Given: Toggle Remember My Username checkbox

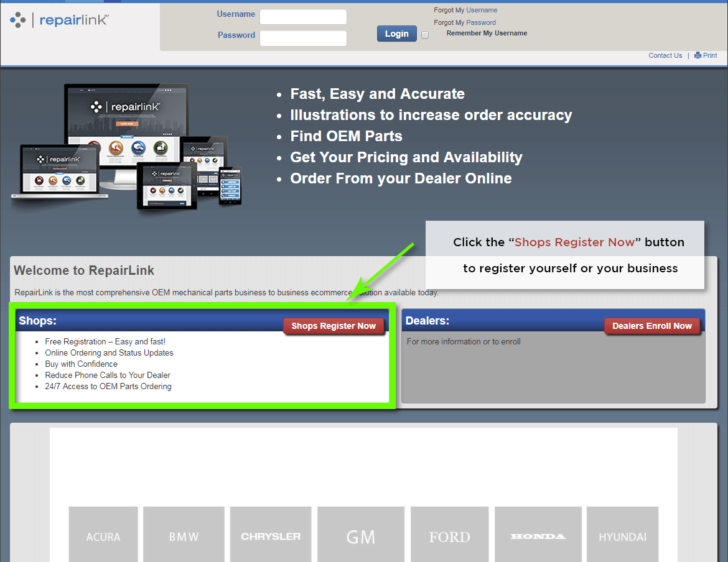Looking at the screenshot, I should 425,35.
